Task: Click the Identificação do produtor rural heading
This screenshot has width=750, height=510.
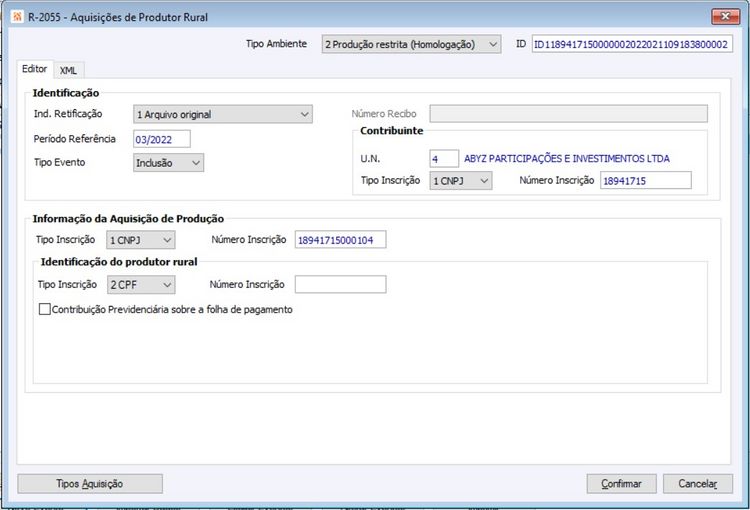Action: [x=119, y=262]
